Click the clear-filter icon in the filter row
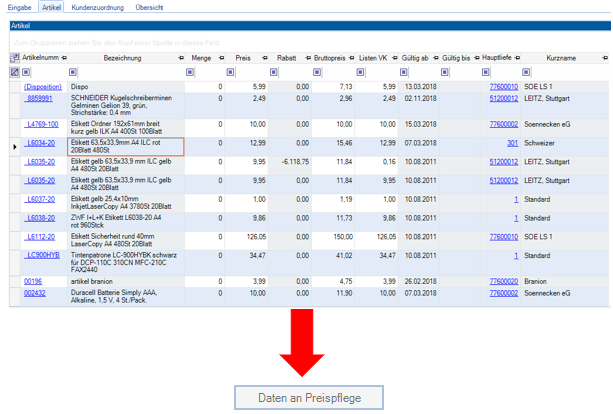The height and width of the screenshot is (414, 613). pyautogui.click(x=14, y=72)
